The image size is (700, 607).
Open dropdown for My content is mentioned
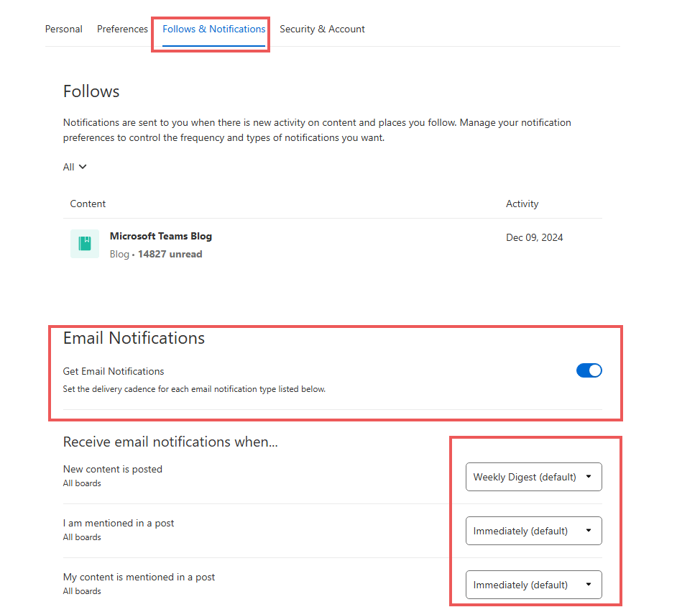pyautogui.click(x=533, y=585)
